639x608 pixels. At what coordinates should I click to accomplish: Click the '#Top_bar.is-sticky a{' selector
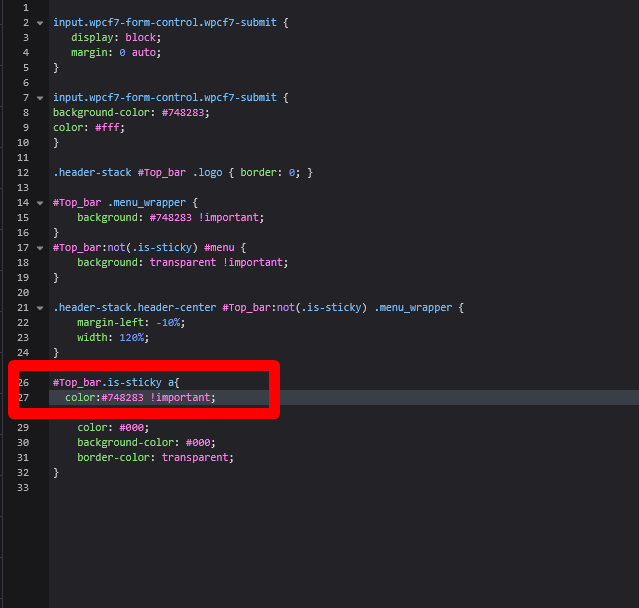tap(116, 382)
